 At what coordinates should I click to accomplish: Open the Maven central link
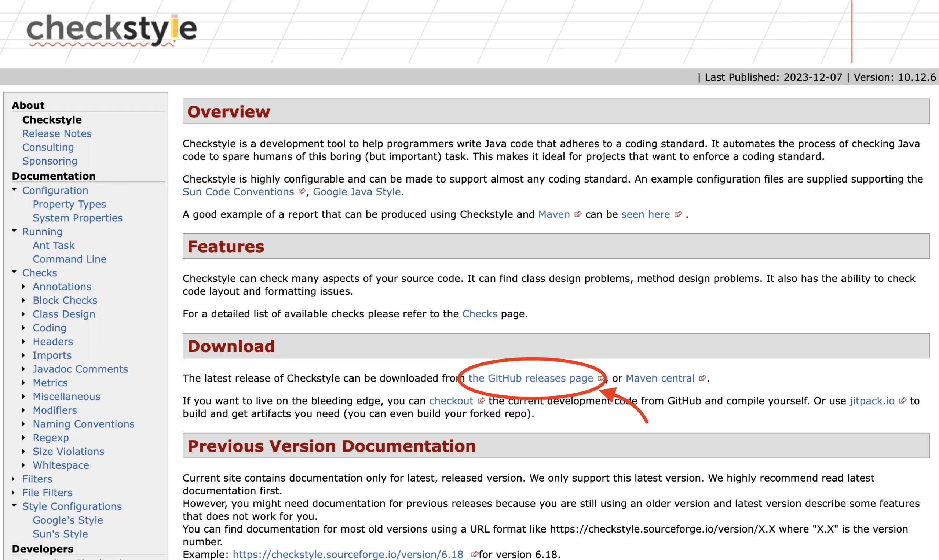click(660, 378)
